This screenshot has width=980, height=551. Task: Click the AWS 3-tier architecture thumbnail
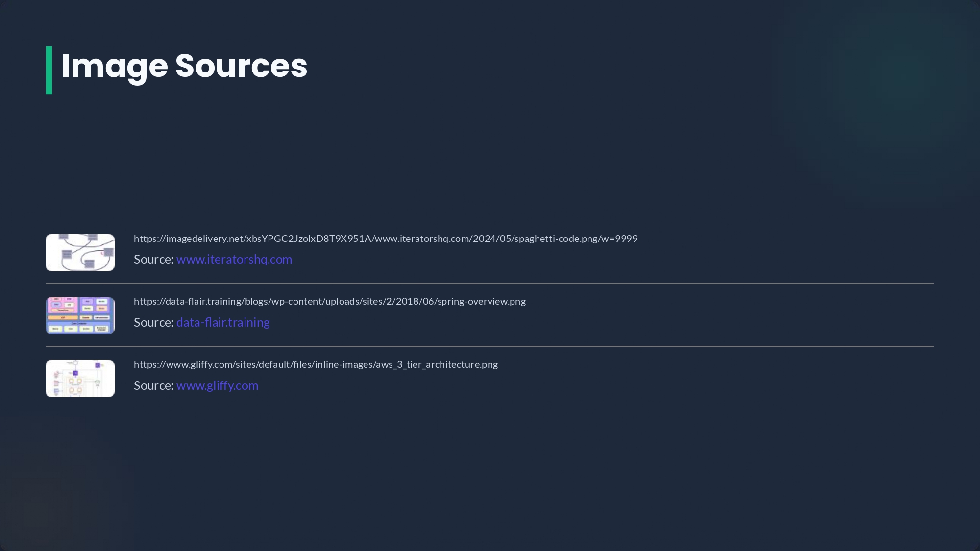[80, 379]
